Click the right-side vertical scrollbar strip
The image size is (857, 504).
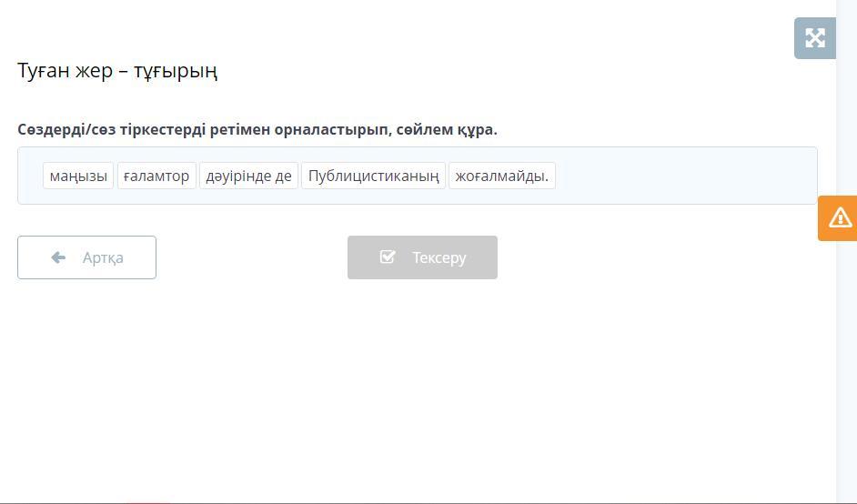(x=846, y=364)
